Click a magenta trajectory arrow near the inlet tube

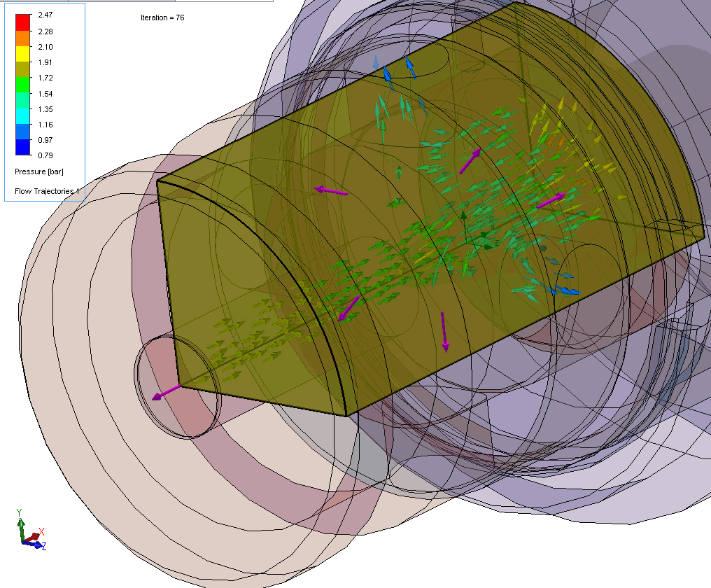[166, 393]
